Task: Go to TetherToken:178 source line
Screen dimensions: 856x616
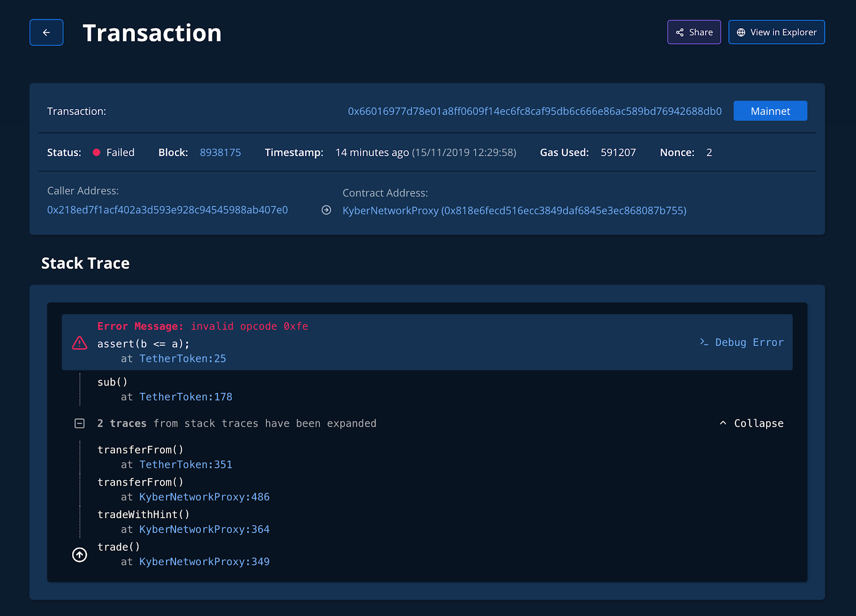Action: [x=186, y=397]
